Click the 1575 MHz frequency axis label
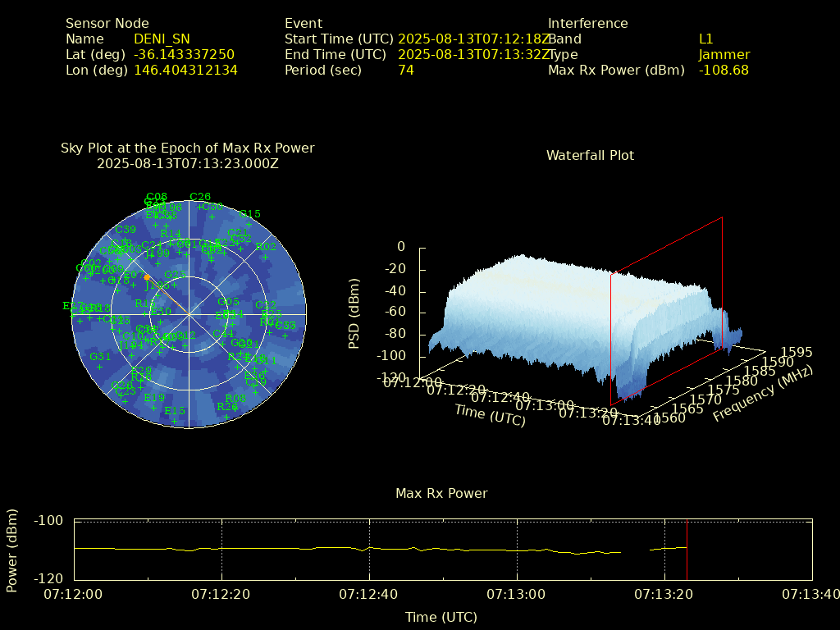The height and width of the screenshot is (630, 840). [723, 390]
